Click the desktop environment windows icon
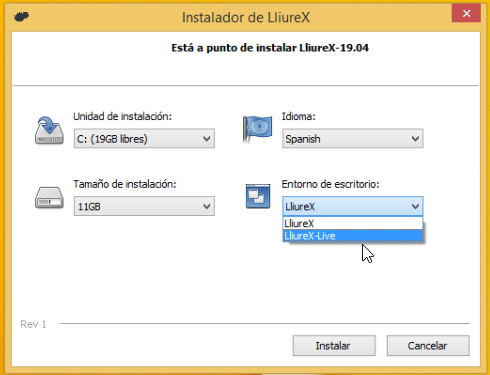 point(258,196)
